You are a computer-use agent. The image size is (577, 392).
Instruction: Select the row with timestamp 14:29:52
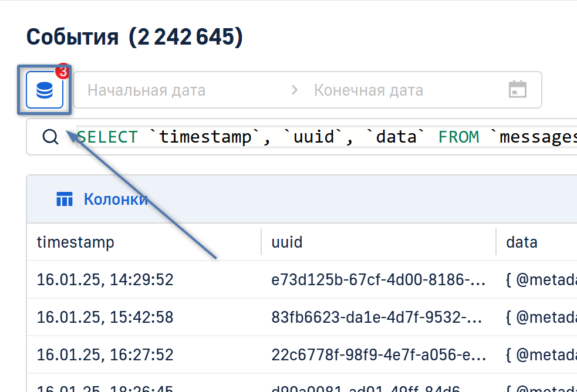105,279
